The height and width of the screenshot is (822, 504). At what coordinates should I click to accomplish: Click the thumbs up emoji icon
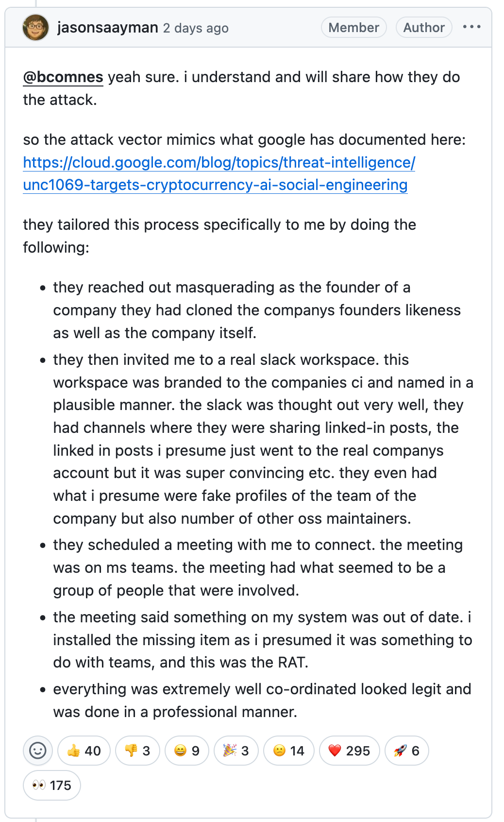(x=73, y=751)
